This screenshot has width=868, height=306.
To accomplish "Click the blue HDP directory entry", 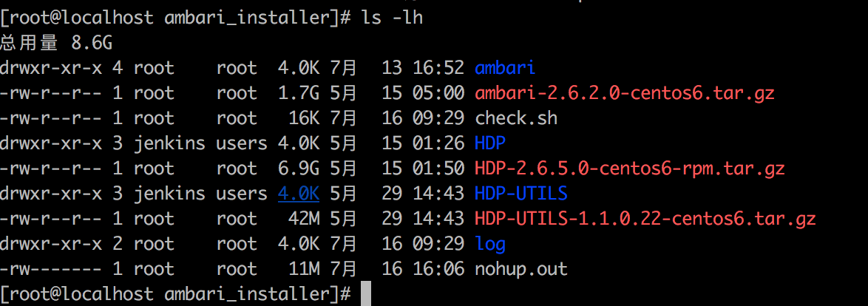I will (490, 143).
